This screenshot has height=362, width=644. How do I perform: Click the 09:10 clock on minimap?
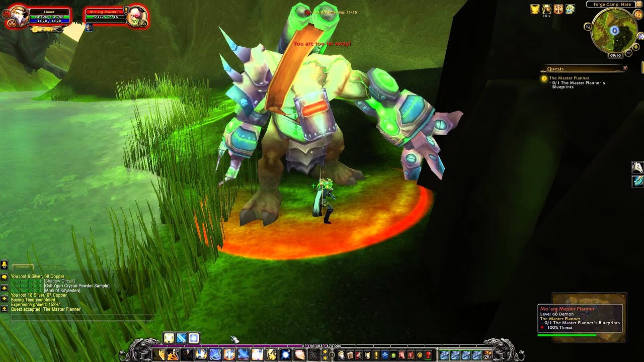[x=615, y=55]
